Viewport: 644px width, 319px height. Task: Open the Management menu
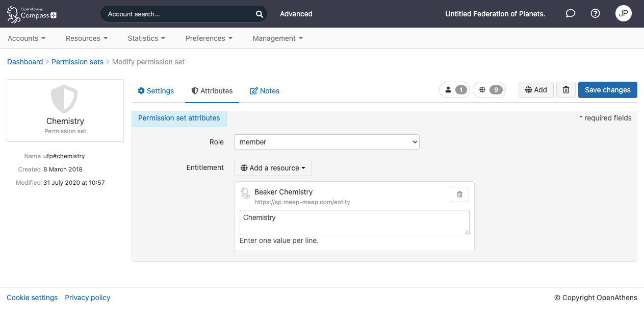pos(277,38)
